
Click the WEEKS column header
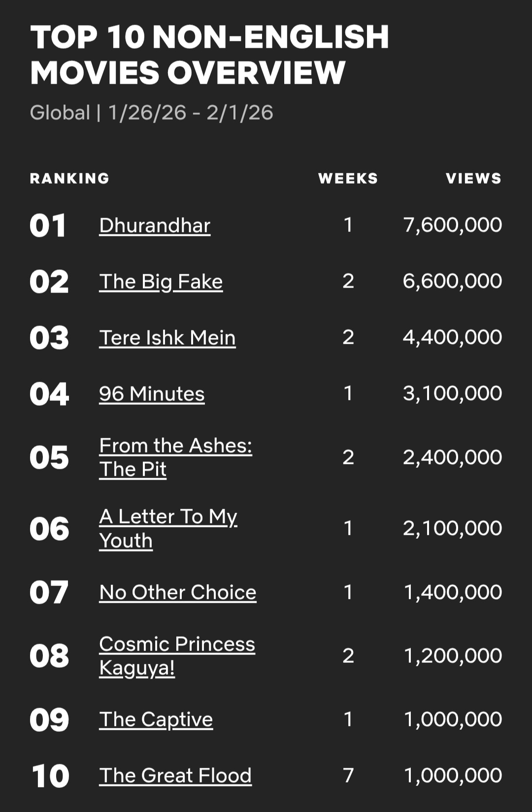click(x=348, y=178)
